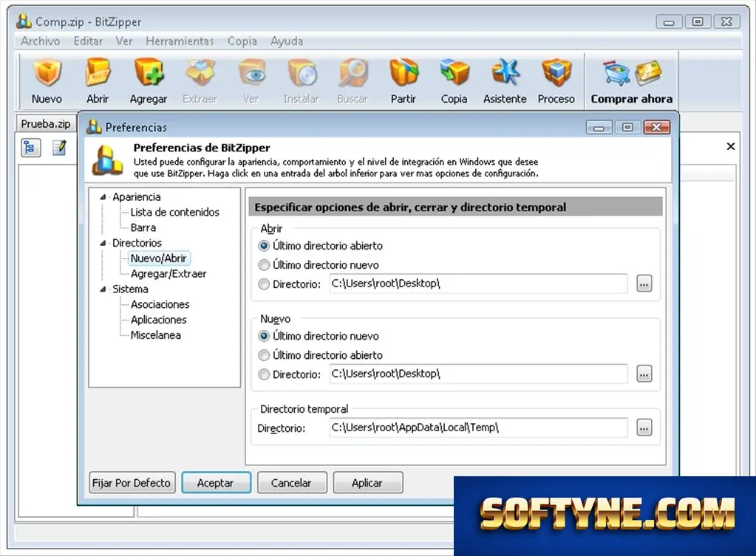Collapse the Apariencia tree node
756x556 pixels.
point(103,197)
